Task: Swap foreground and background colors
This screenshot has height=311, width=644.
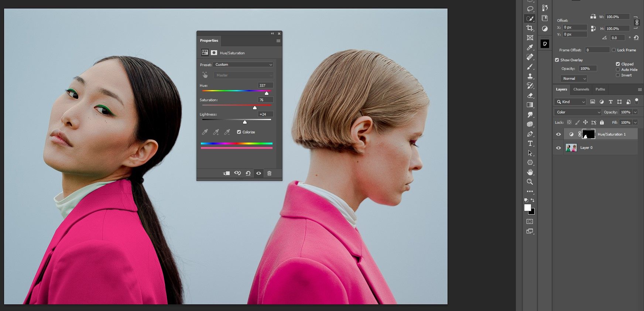Action: coord(532,200)
